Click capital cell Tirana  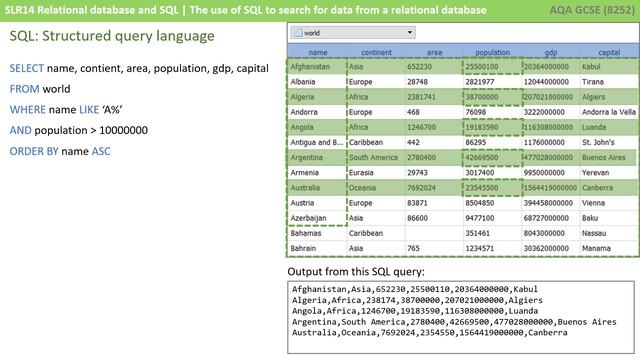click(x=609, y=82)
